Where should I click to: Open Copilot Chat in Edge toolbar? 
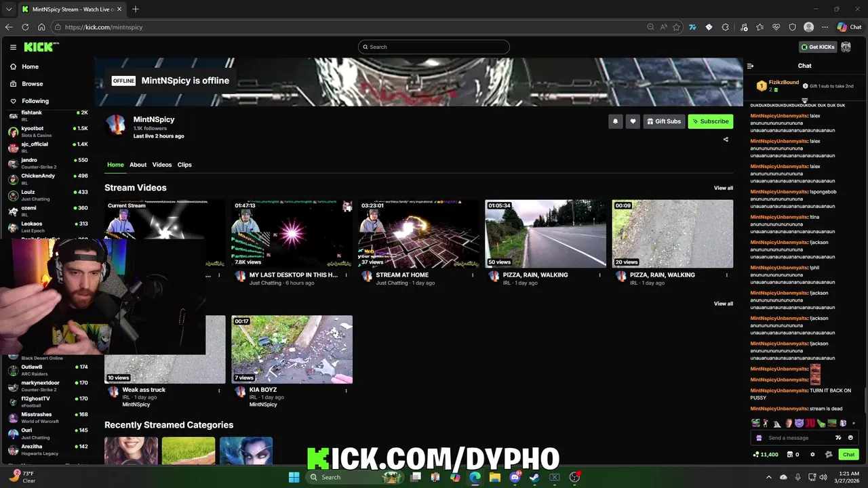(x=849, y=27)
